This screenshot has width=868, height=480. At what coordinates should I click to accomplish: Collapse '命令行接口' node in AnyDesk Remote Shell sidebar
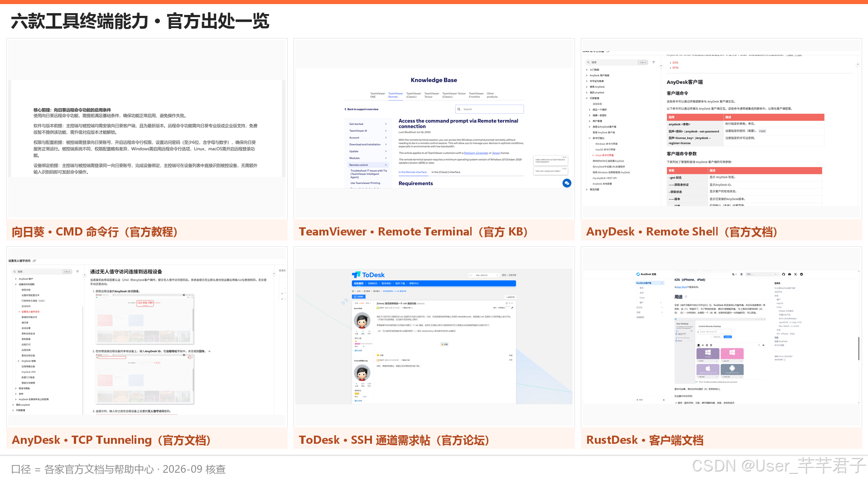click(589, 138)
